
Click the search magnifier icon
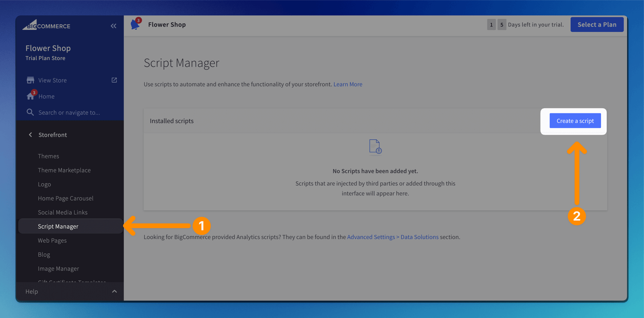[x=30, y=112]
